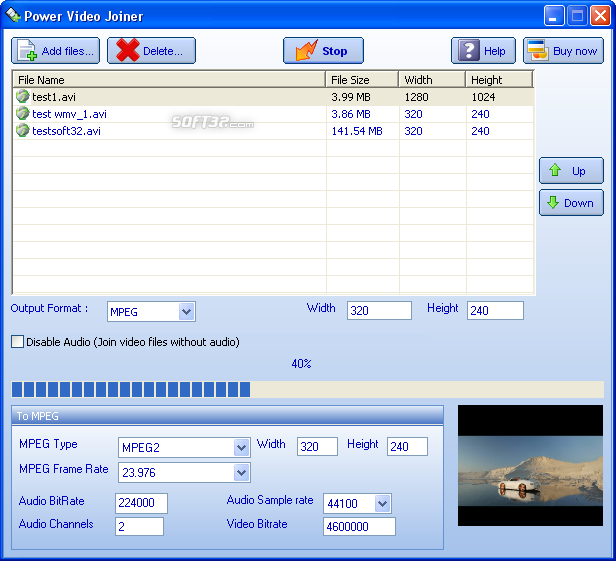The height and width of the screenshot is (561, 616).
Task: Click the green Up arrow icon
Action: coord(555,170)
